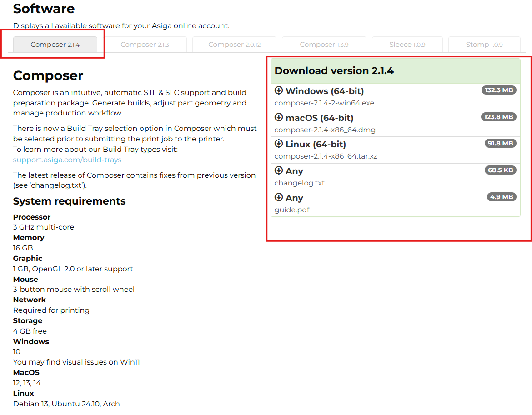Switch to the Composer 2.0.12 tab
Viewport: 532px width, 415px height.
235,45
